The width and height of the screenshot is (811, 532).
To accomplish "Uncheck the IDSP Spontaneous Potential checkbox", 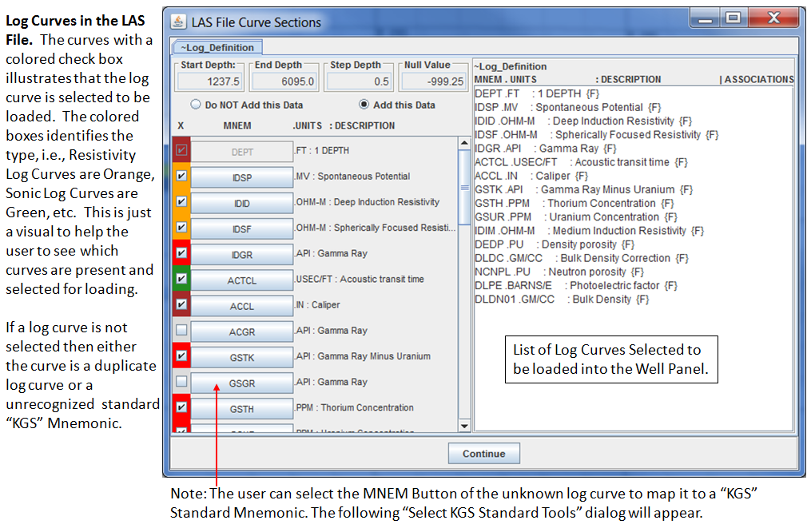I will (181, 176).
